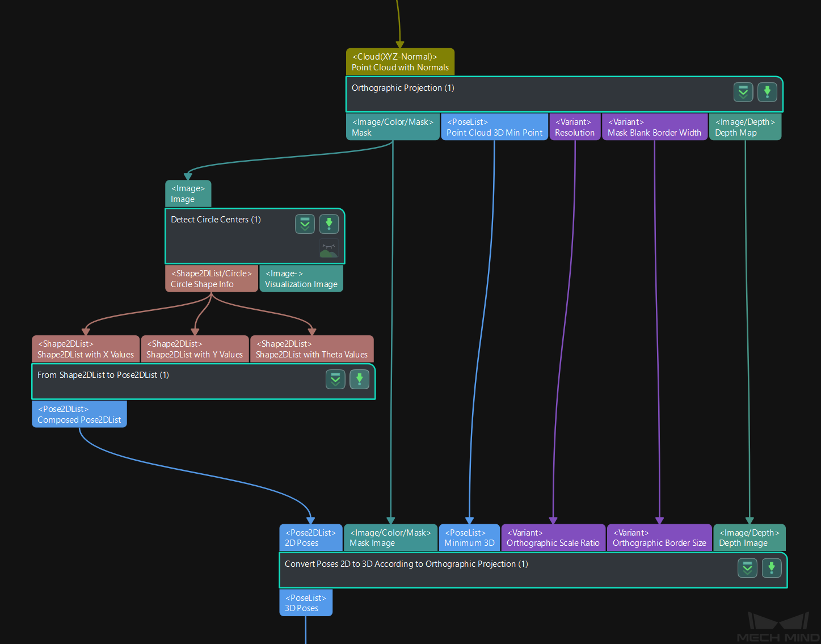
Task: Click the 3D Poses output port
Action: pos(305,603)
